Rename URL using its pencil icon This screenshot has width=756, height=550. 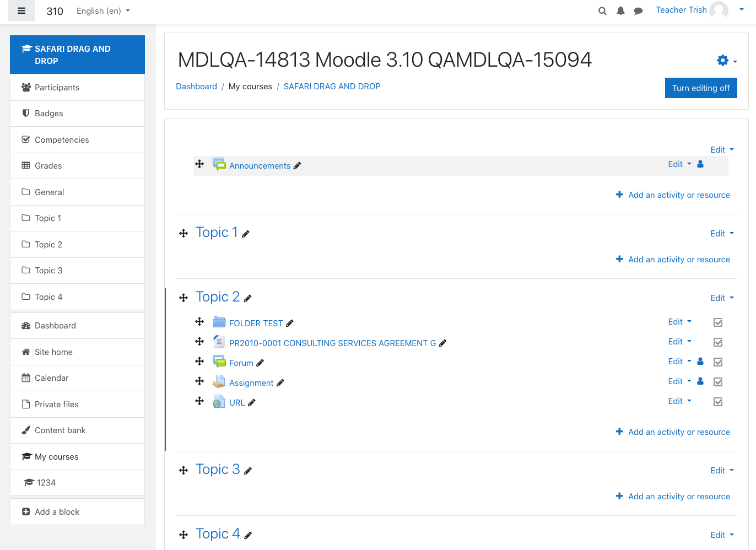click(x=252, y=403)
